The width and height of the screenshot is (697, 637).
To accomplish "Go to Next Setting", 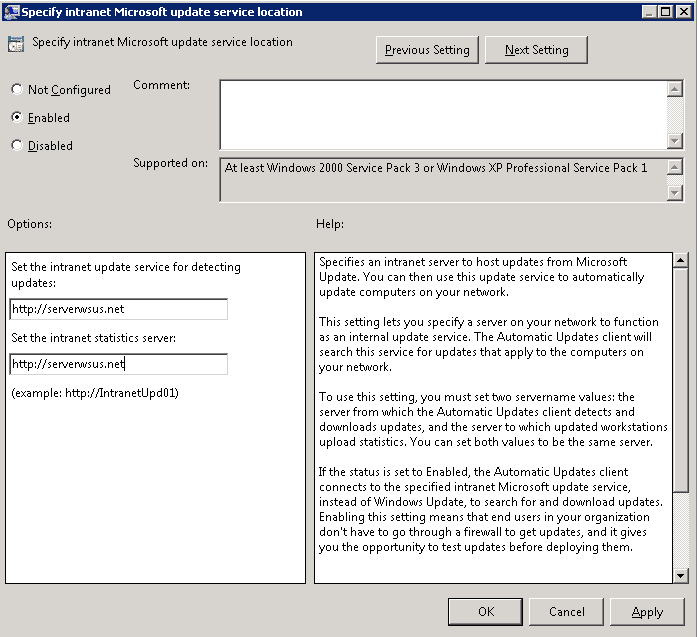I will click(x=536, y=50).
